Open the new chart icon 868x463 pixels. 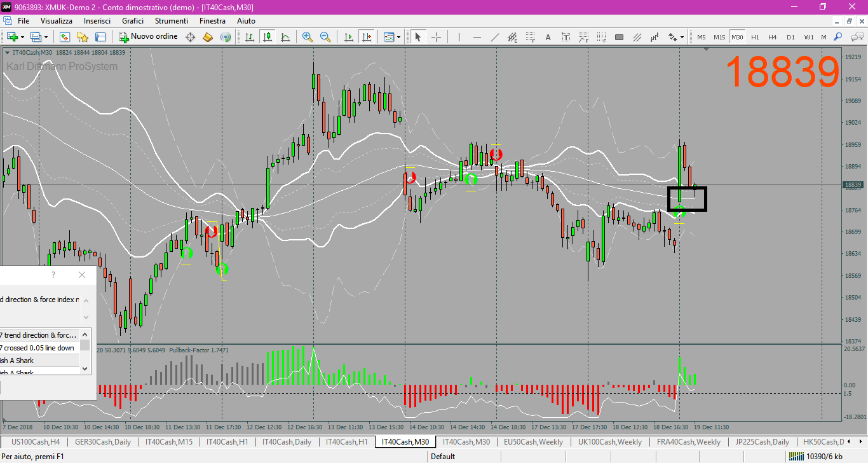tap(11, 37)
